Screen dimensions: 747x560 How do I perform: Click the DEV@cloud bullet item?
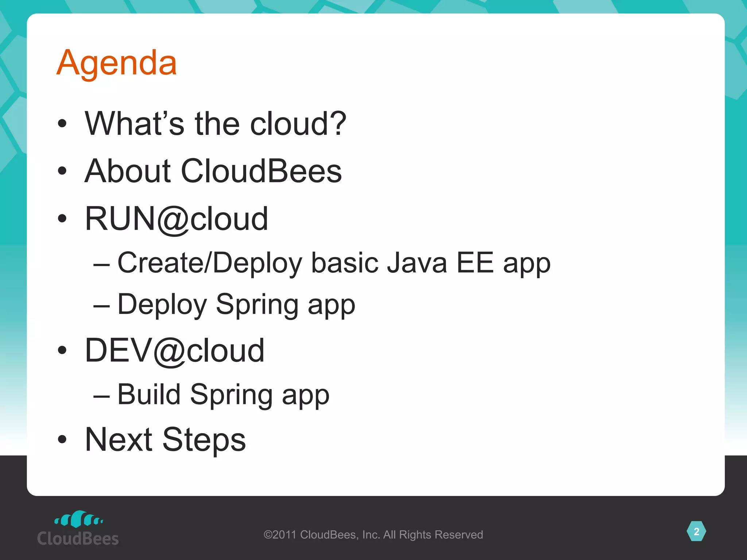(x=175, y=350)
